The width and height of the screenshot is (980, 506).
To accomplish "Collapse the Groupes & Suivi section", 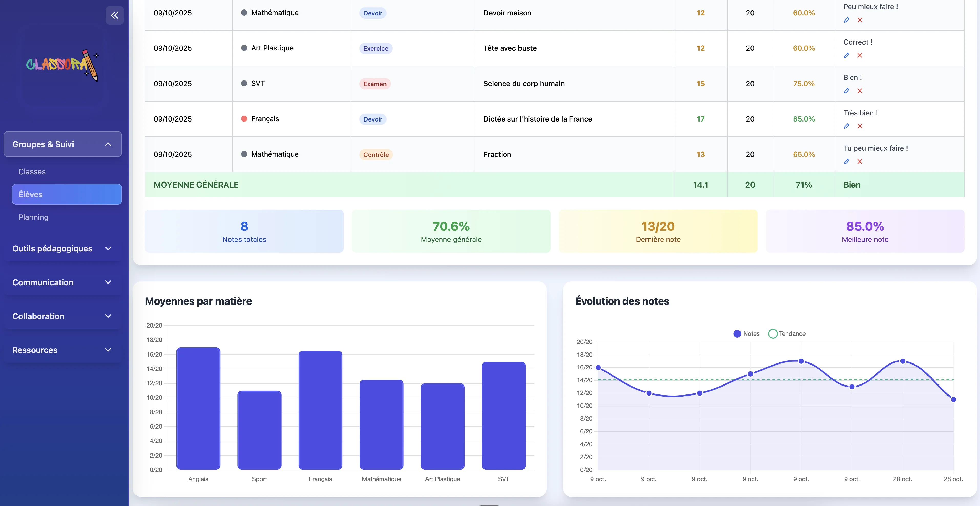I will tap(63, 144).
